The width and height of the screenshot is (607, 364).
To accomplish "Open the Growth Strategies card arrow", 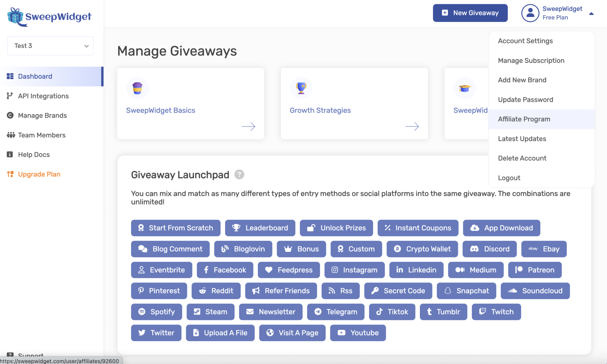I will coord(412,127).
